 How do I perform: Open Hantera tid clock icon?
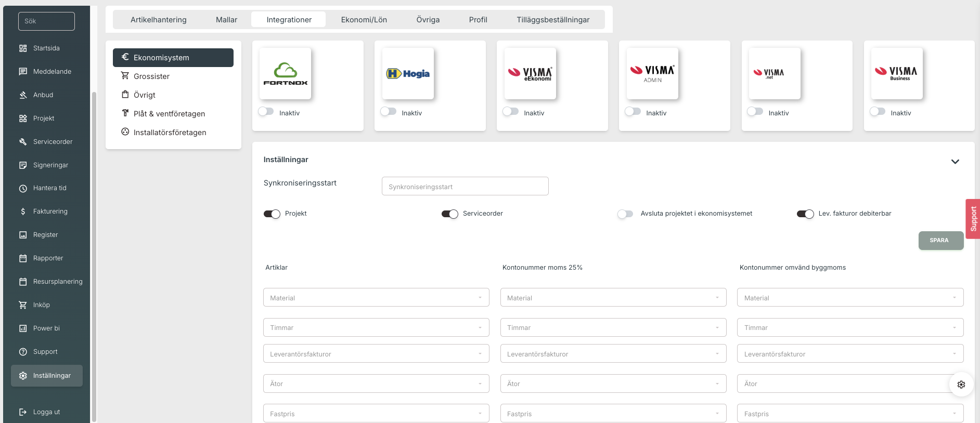(x=23, y=188)
